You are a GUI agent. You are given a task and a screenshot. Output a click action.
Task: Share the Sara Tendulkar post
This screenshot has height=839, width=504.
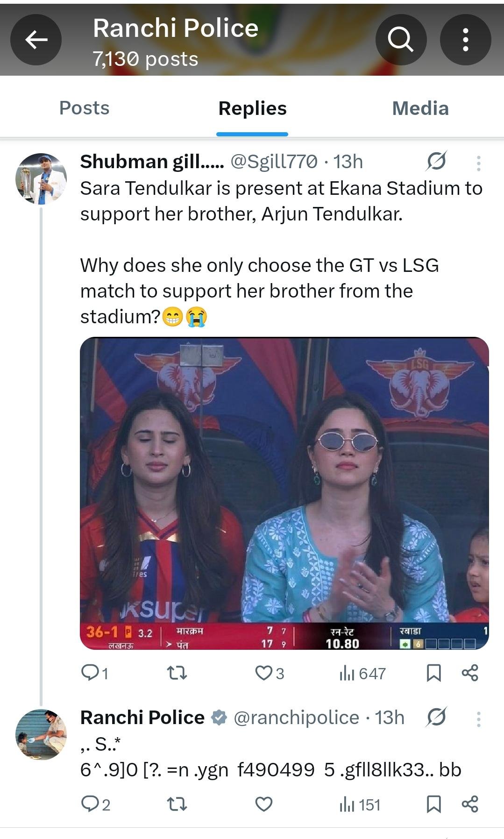(470, 673)
